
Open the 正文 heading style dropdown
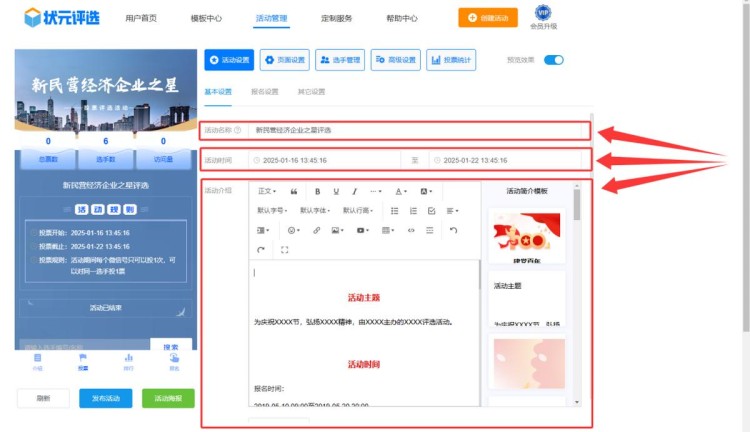(267, 191)
